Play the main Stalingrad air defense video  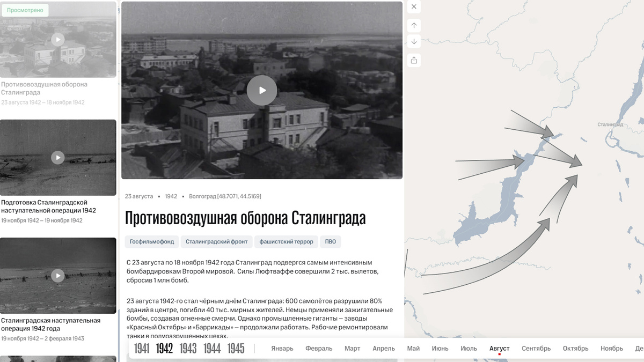(262, 90)
